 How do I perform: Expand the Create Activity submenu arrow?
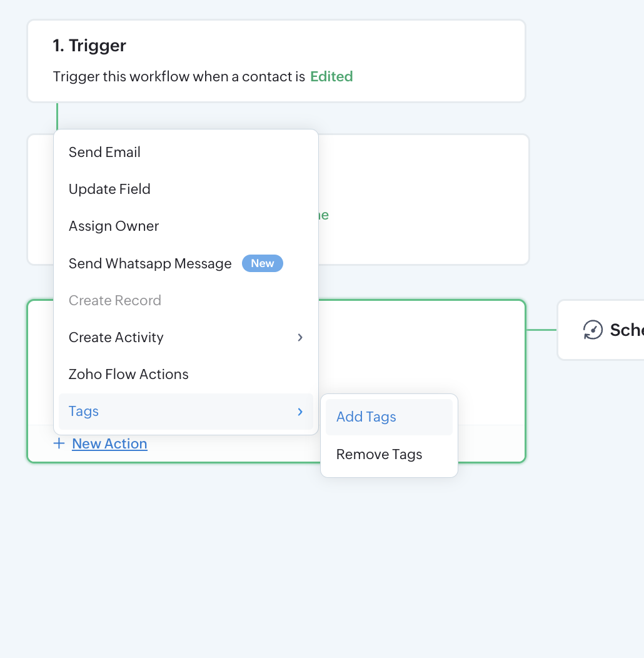(300, 337)
